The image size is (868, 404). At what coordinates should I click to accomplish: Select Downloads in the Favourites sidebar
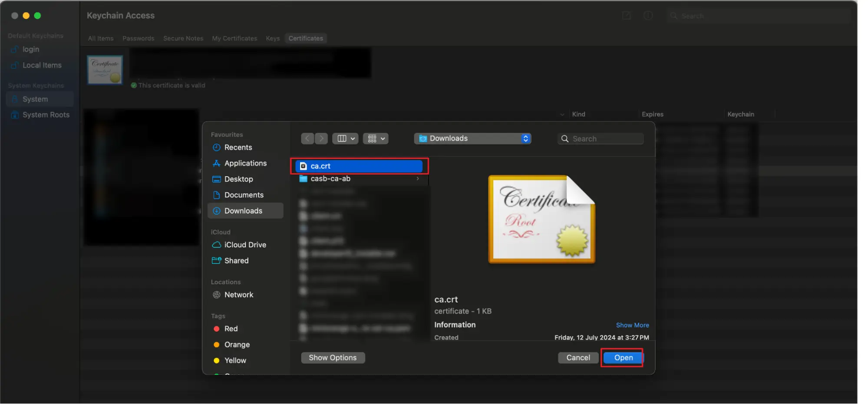(243, 210)
